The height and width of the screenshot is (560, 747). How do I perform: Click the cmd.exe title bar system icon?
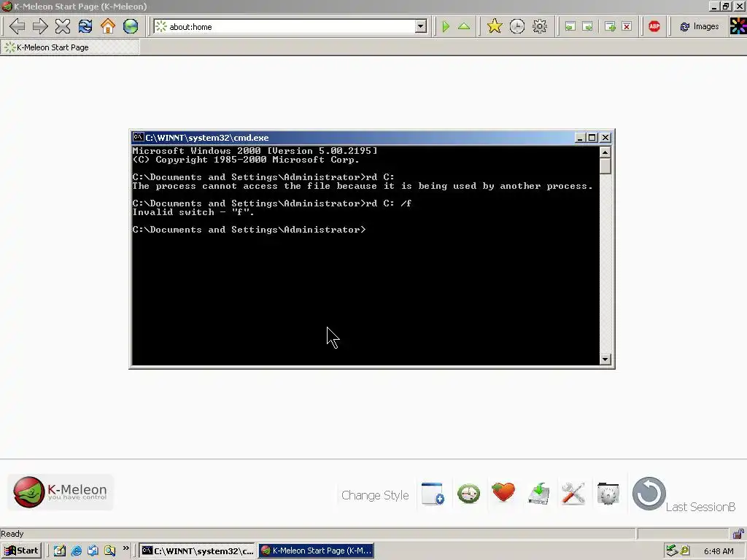point(138,137)
